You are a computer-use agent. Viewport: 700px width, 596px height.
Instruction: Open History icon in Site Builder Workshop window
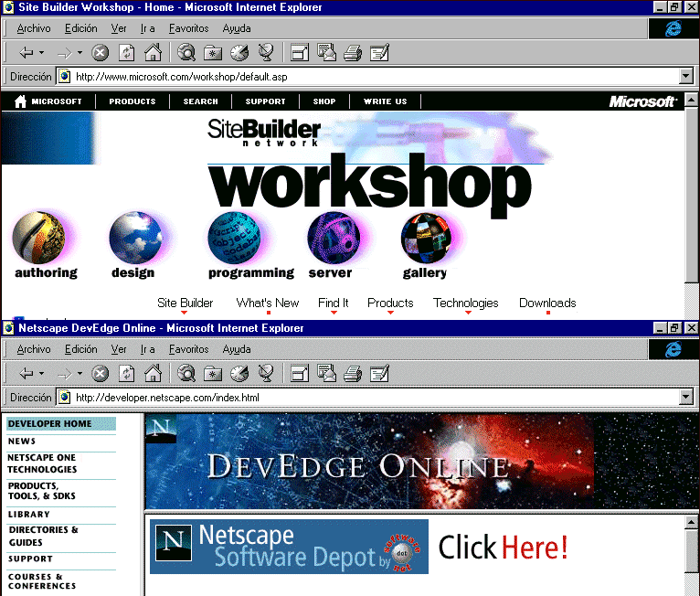point(239,53)
